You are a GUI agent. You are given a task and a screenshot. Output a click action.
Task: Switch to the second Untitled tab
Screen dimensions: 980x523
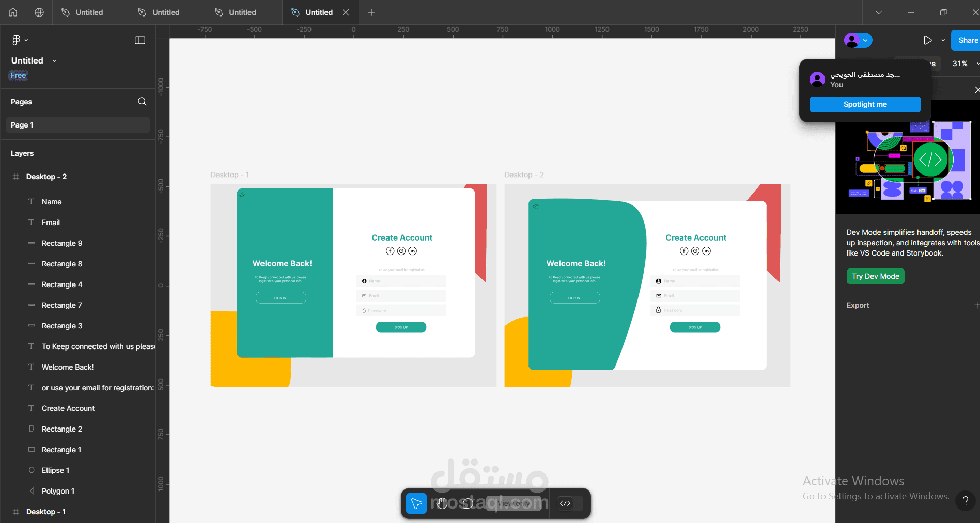point(167,12)
